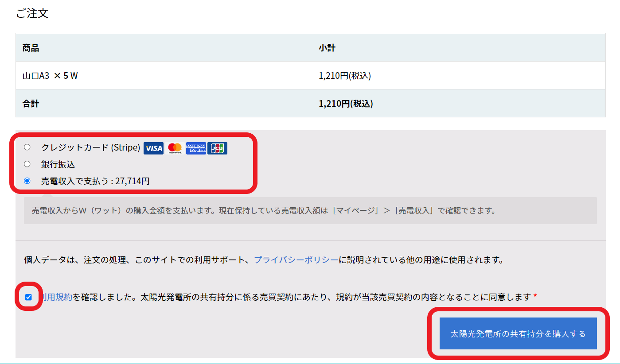Image resolution: width=620 pixels, height=364 pixels.
Task: Click the JCB card logo
Action: coord(217,148)
